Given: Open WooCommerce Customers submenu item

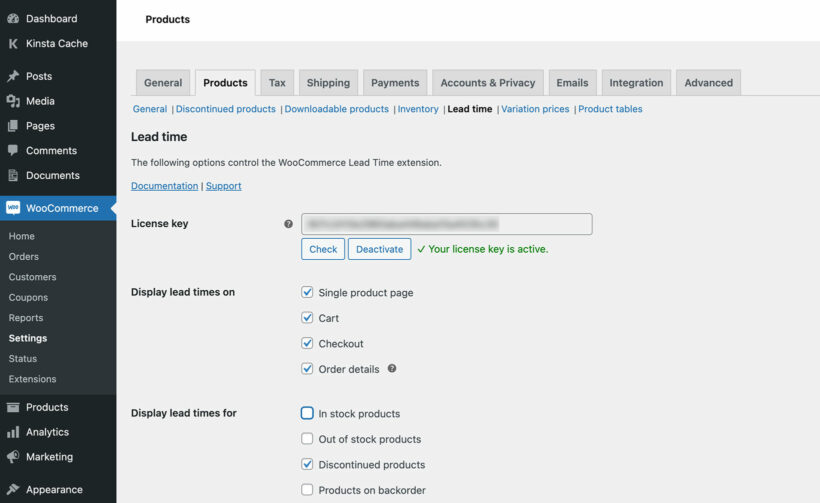Looking at the screenshot, I should point(32,277).
